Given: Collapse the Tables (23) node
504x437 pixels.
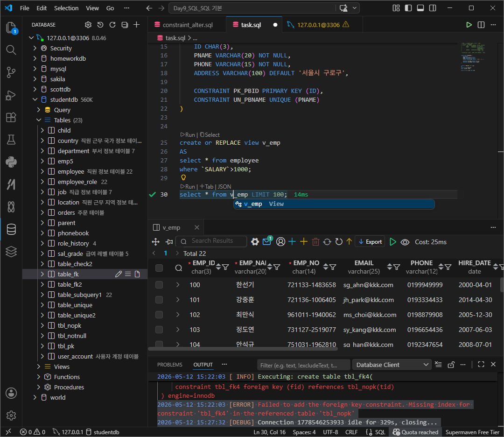Looking at the screenshot, I should click(x=39, y=120).
